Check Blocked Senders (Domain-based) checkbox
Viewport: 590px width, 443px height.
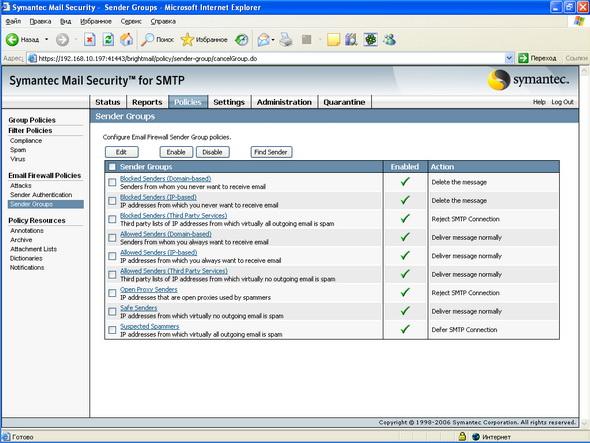(x=112, y=183)
